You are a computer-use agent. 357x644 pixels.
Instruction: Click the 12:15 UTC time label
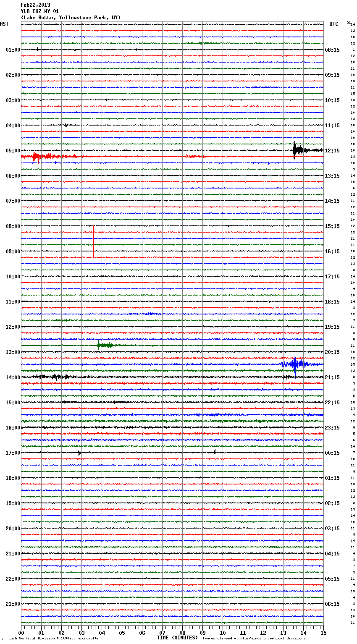pyautogui.click(x=332, y=151)
